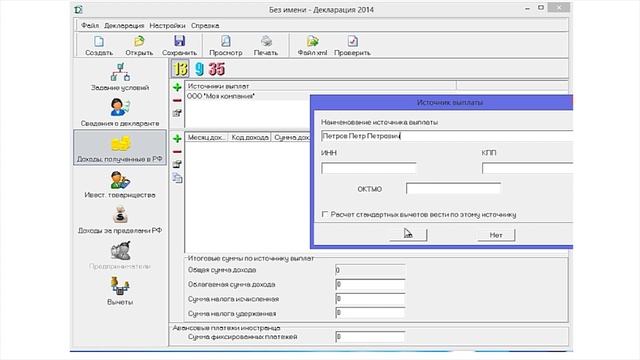This screenshot has height=360, width=640.
Task: Open a file with Открыть toolbar icon
Action: point(139,46)
